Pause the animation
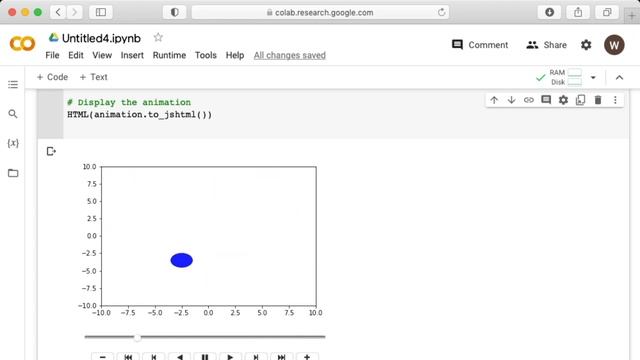The height and width of the screenshot is (360, 640). coord(205,357)
